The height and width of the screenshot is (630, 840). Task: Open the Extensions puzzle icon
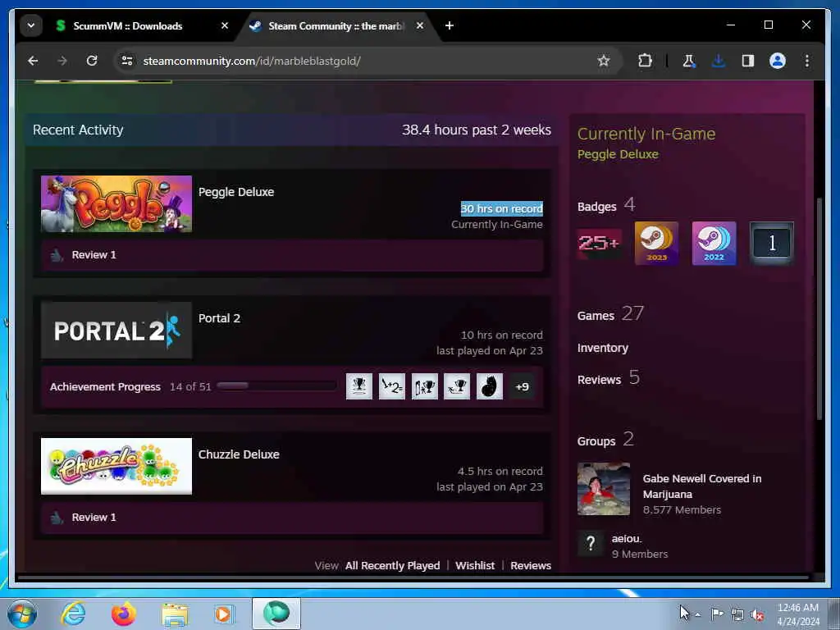[645, 61]
